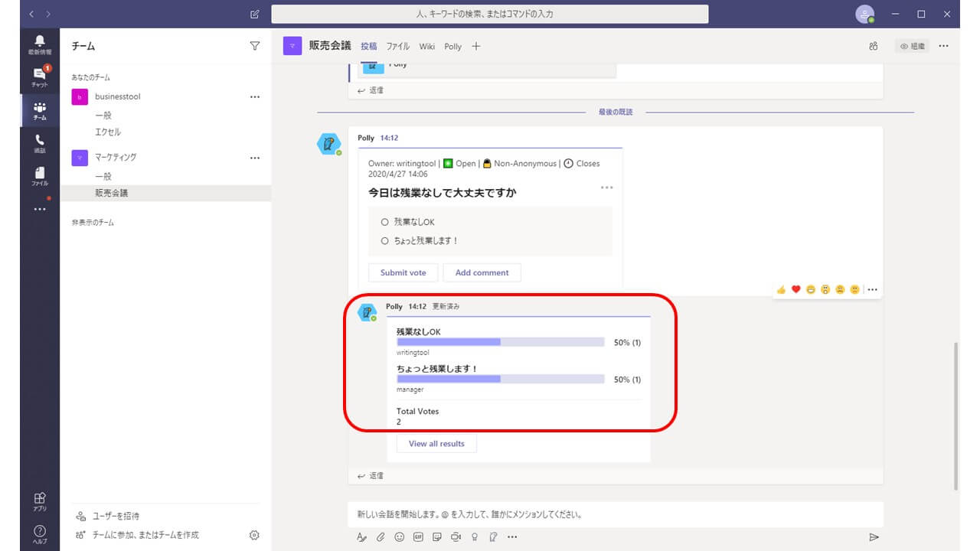Open Chat with unread badge
Screen dimensions: 980x551
[40, 76]
